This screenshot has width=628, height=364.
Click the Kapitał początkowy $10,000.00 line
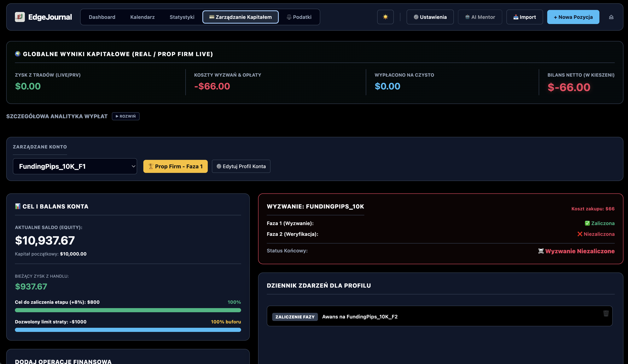[x=51, y=254]
